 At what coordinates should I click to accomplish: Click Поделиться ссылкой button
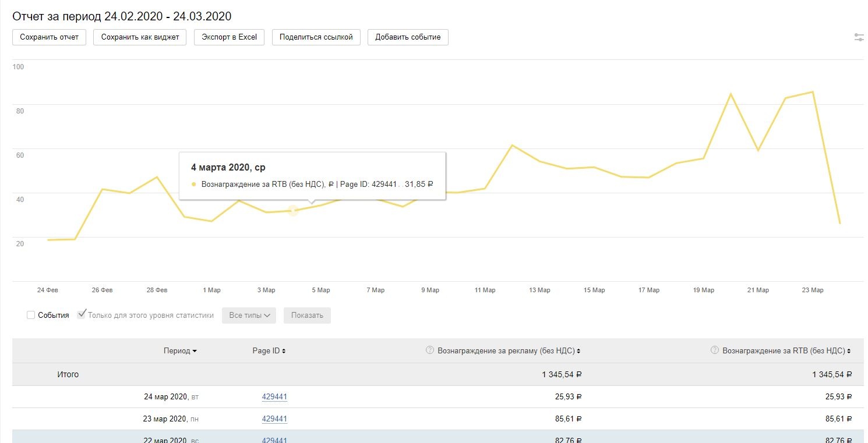point(316,37)
